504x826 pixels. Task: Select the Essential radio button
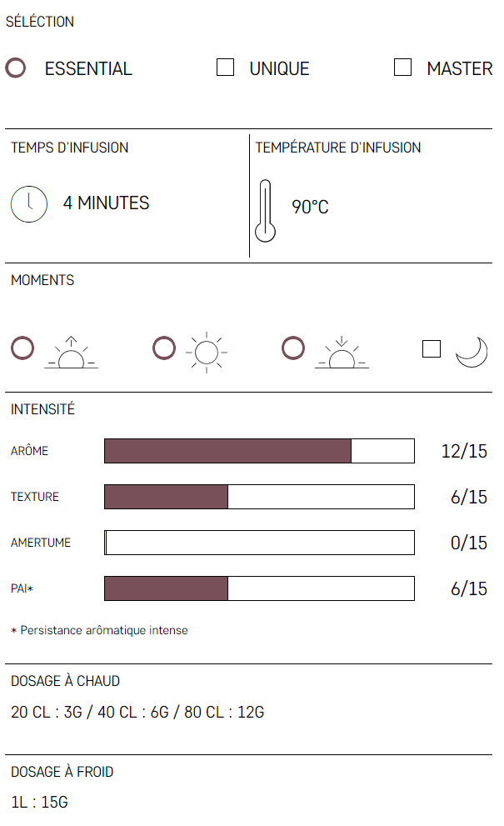(x=16, y=68)
